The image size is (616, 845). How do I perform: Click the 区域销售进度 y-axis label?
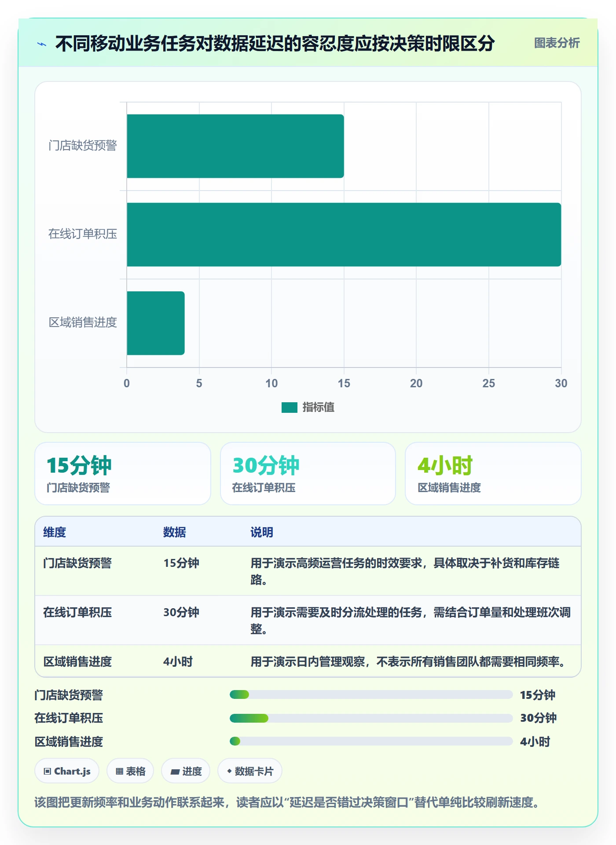click(x=83, y=323)
